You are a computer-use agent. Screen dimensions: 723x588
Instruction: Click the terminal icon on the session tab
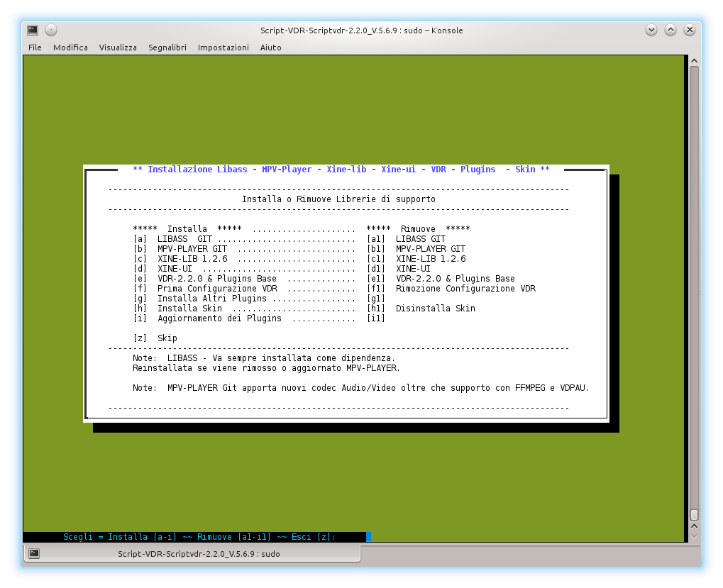34,553
